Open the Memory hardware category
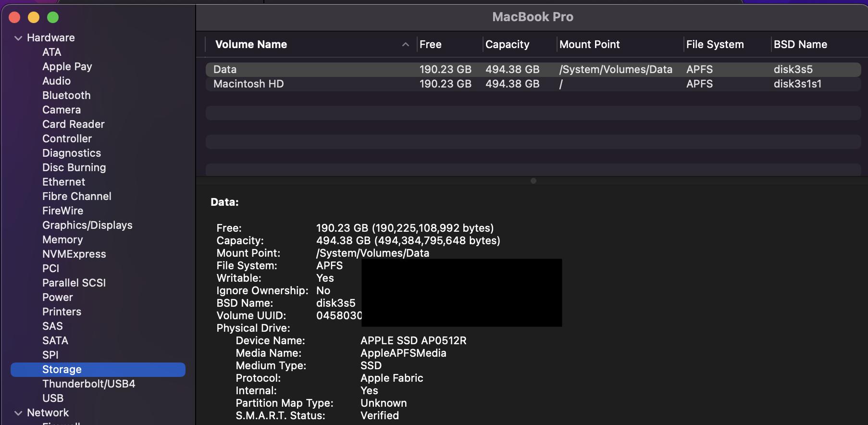 (x=62, y=240)
